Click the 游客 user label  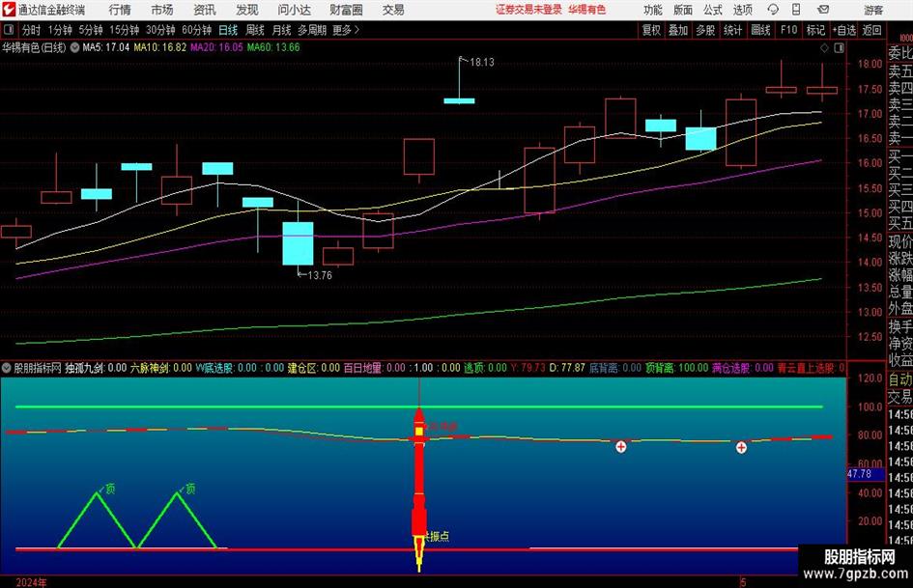873,10
